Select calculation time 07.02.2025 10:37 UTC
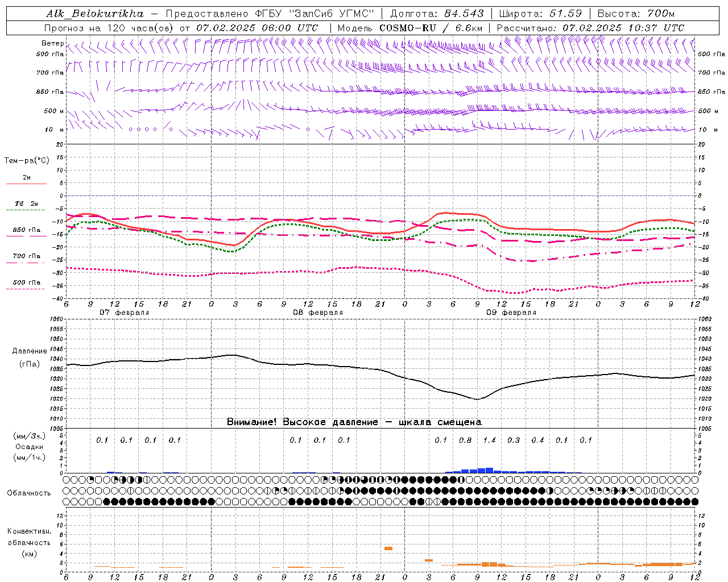 click(x=623, y=28)
